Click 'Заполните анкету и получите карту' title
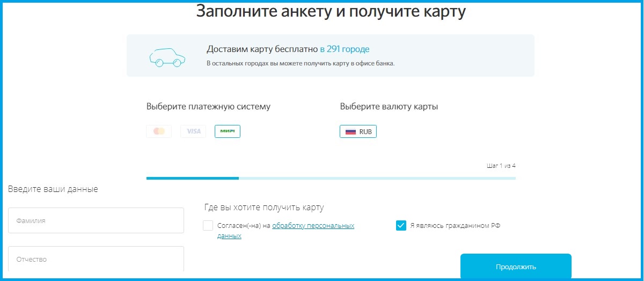This screenshot has height=281, width=644. point(331,11)
